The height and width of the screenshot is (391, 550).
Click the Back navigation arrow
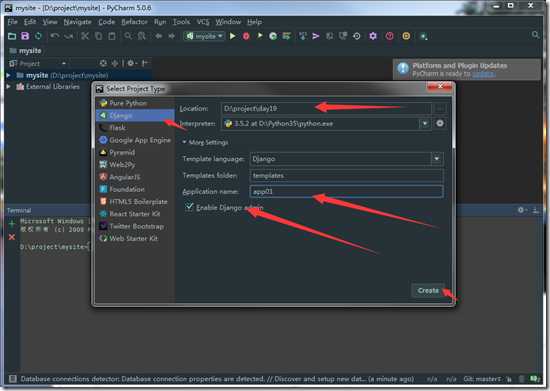[x=159, y=36]
